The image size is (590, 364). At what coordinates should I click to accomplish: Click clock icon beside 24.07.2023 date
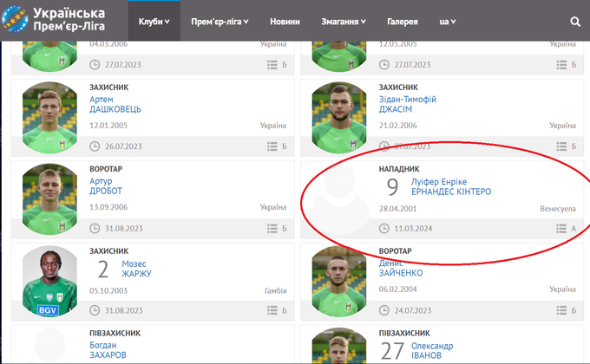pos(384,310)
